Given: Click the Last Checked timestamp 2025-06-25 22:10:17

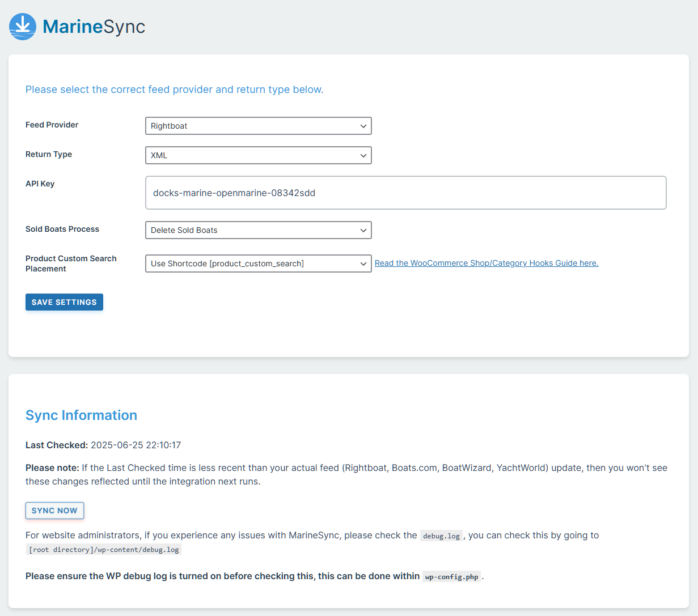Looking at the screenshot, I should point(136,445).
